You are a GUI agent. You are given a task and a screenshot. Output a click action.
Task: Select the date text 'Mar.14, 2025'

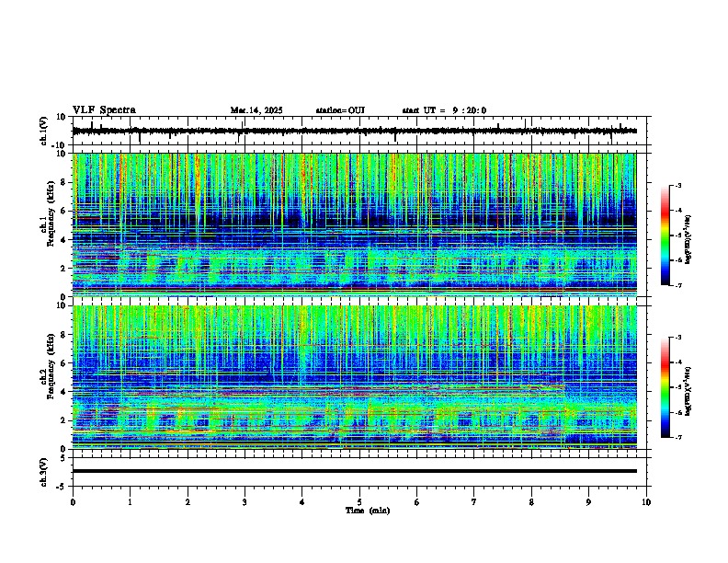point(256,110)
